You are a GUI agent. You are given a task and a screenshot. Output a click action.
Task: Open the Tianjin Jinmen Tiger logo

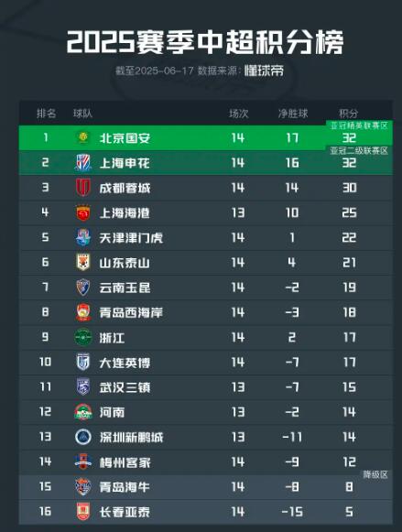click(x=83, y=237)
